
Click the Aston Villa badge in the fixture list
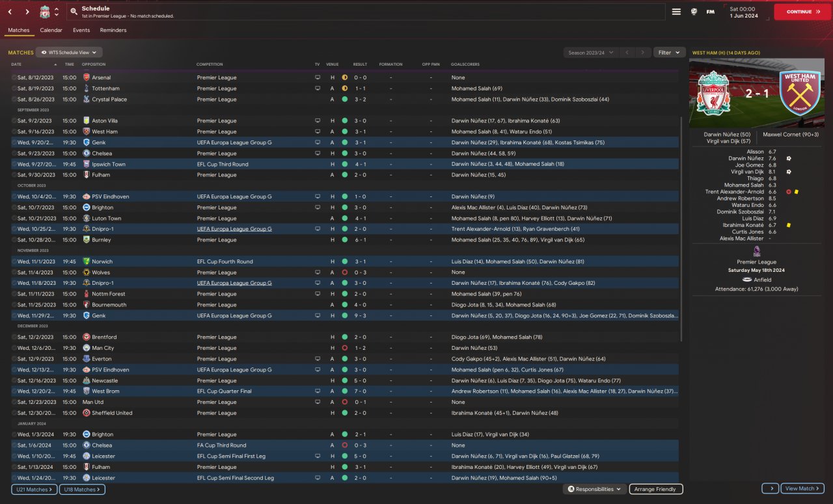[86, 121]
